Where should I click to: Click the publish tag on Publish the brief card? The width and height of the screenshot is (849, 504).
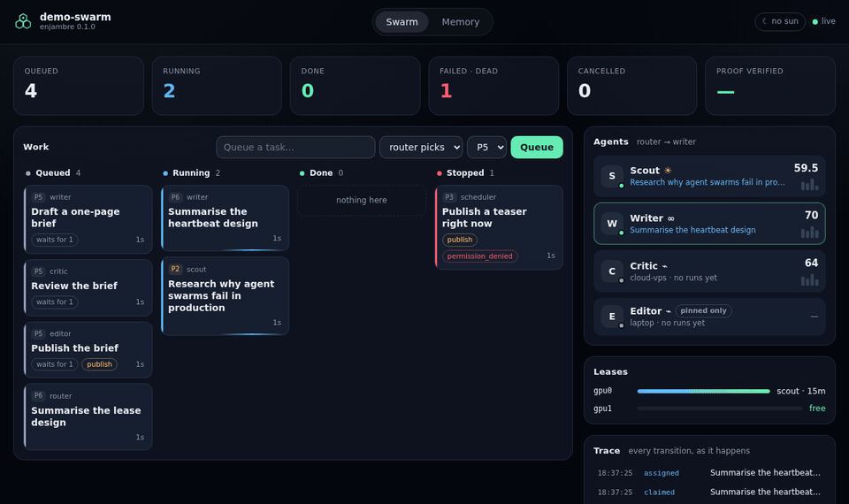[x=100, y=364]
